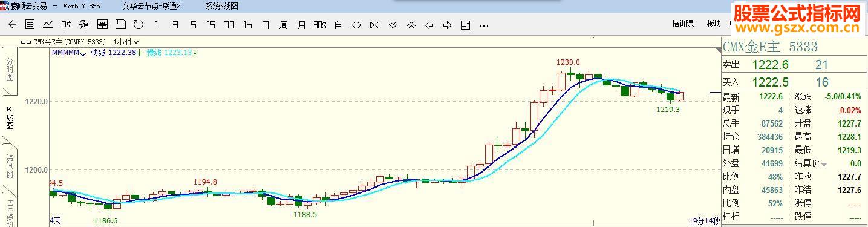868x227 pixels.
Task: Click the 日增 value 20915
Action: [x=772, y=150]
